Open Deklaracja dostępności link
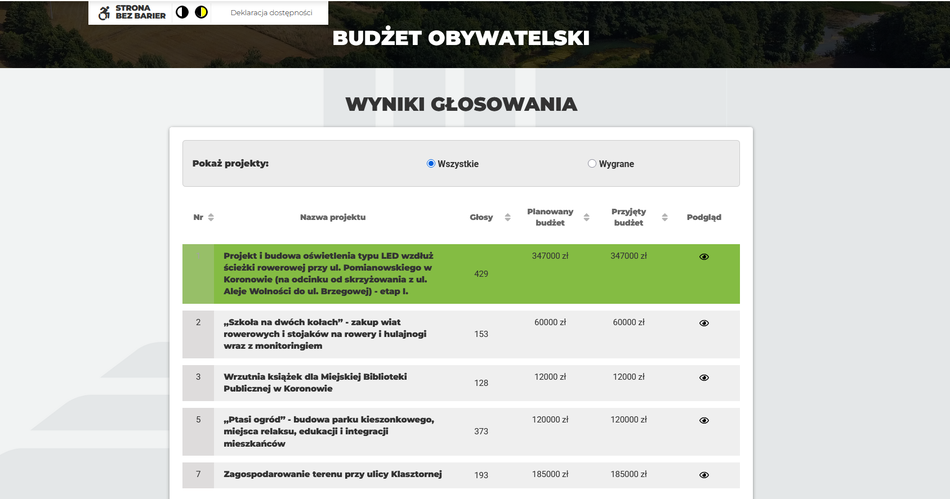The height and width of the screenshot is (499, 950). click(271, 13)
